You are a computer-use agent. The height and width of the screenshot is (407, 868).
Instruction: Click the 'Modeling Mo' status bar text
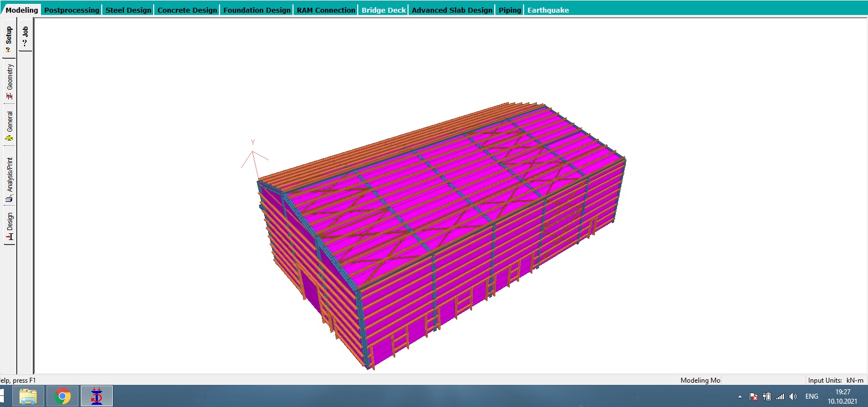[700, 380]
